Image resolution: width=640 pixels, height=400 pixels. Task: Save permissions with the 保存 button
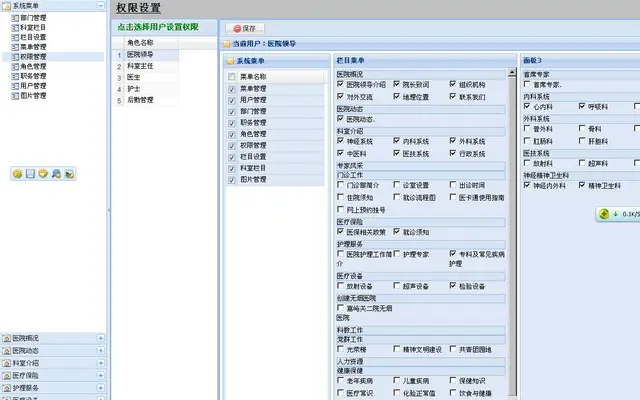pyautogui.click(x=245, y=29)
